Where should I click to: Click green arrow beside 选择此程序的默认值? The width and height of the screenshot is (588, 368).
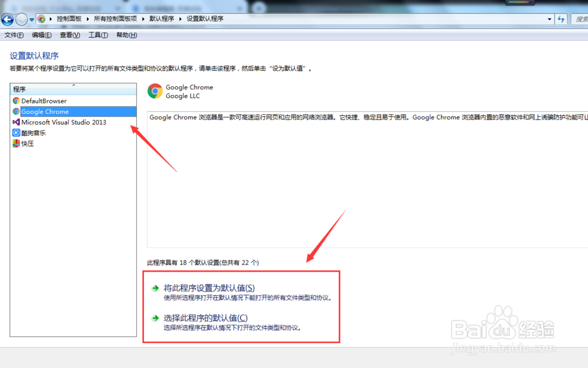pos(155,318)
